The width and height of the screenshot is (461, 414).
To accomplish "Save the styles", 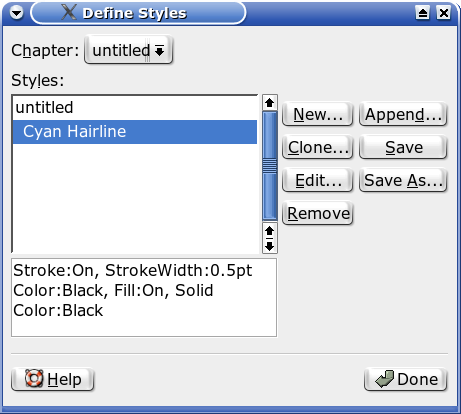I will click(403, 147).
